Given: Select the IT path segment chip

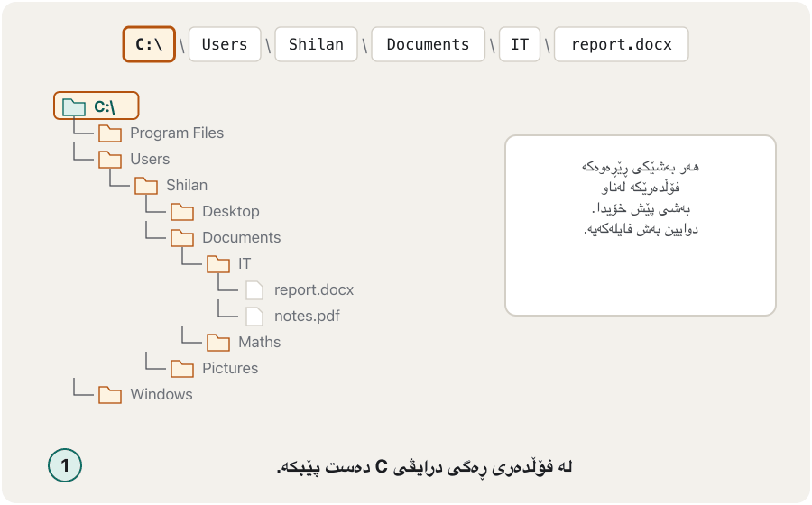Looking at the screenshot, I should (x=520, y=44).
